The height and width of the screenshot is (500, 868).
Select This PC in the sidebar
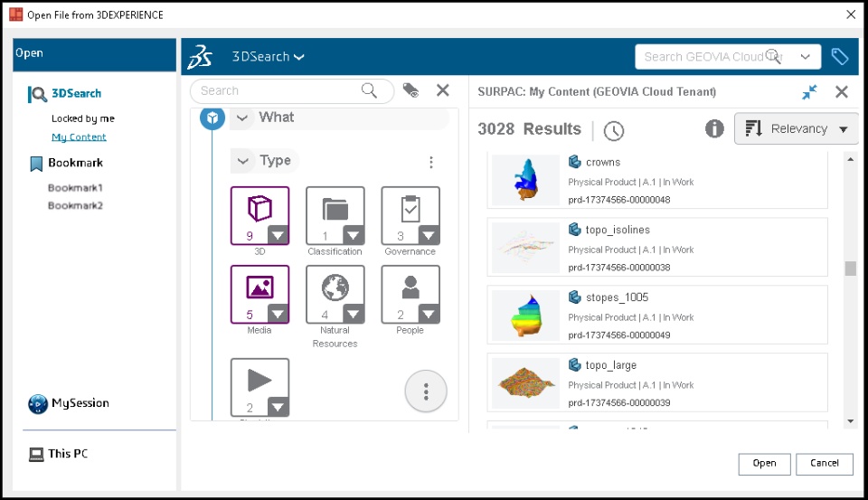pyautogui.click(x=68, y=454)
